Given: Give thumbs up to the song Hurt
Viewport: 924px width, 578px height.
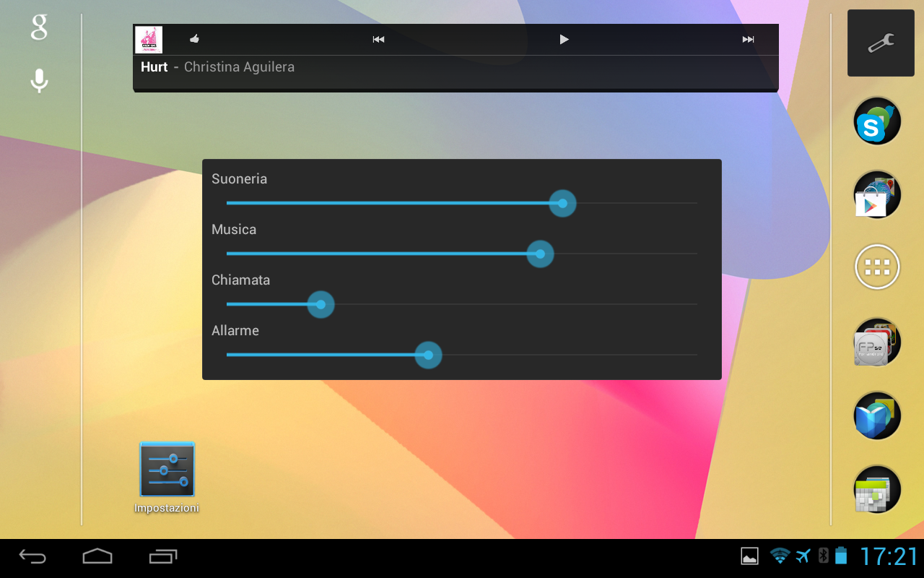Looking at the screenshot, I should [x=194, y=39].
